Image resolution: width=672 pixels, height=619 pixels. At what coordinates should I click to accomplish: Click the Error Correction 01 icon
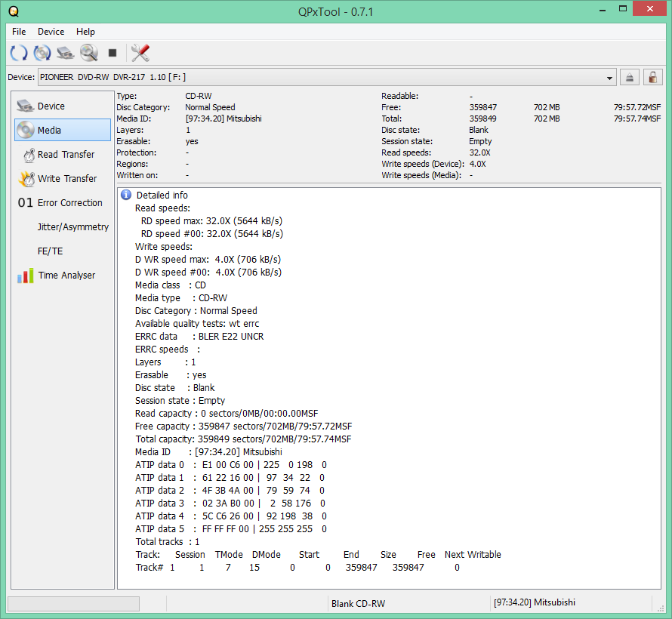[x=25, y=202]
